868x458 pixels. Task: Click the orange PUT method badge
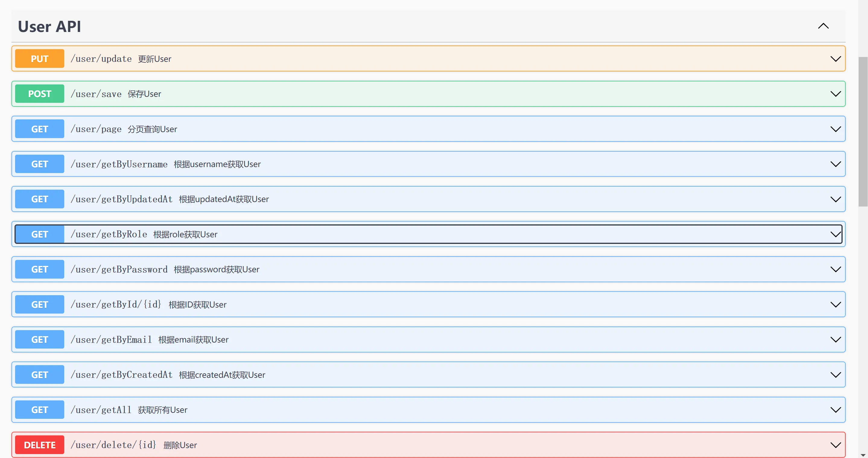click(x=40, y=59)
